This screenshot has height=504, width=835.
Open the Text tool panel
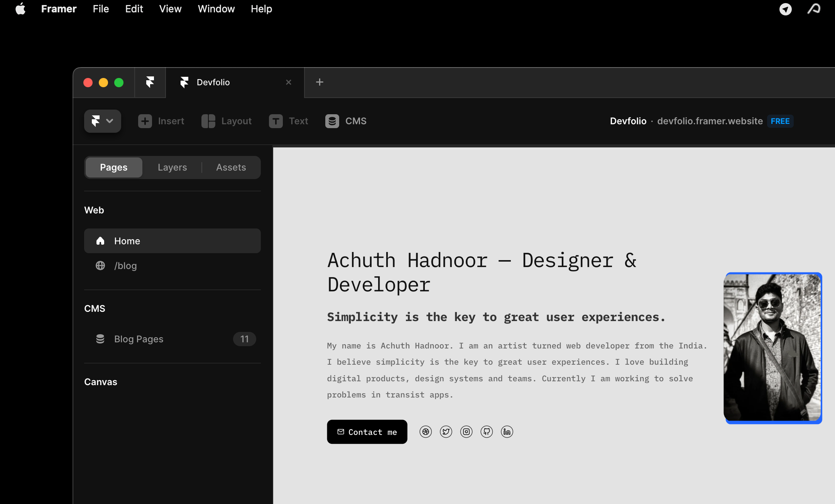[288, 121]
